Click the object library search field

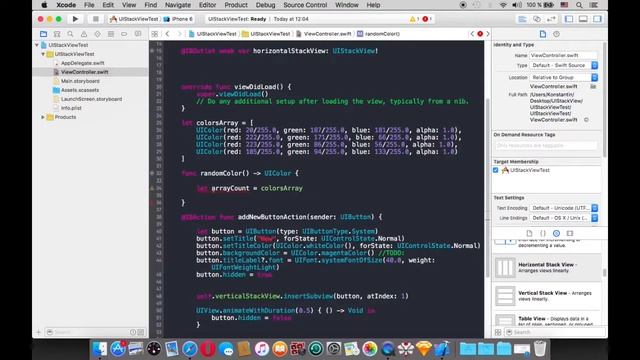click(554, 332)
